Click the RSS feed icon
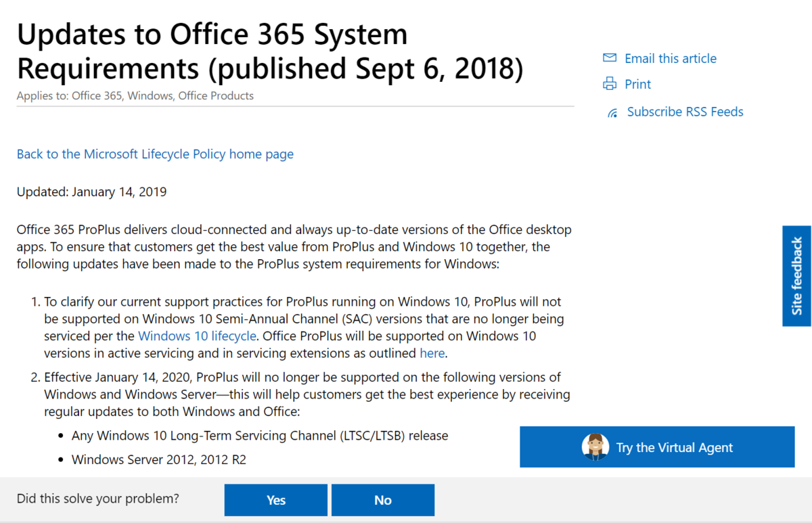The width and height of the screenshot is (812, 523). tap(612, 112)
